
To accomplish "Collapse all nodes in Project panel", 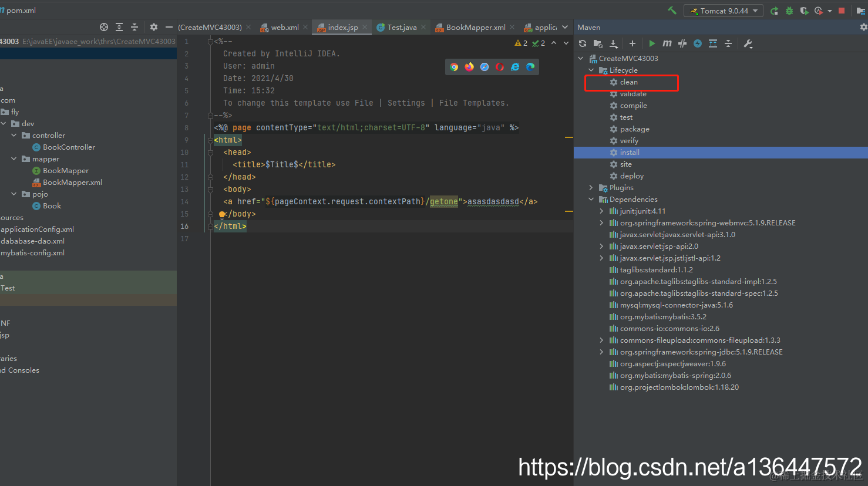I will (134, 27).
